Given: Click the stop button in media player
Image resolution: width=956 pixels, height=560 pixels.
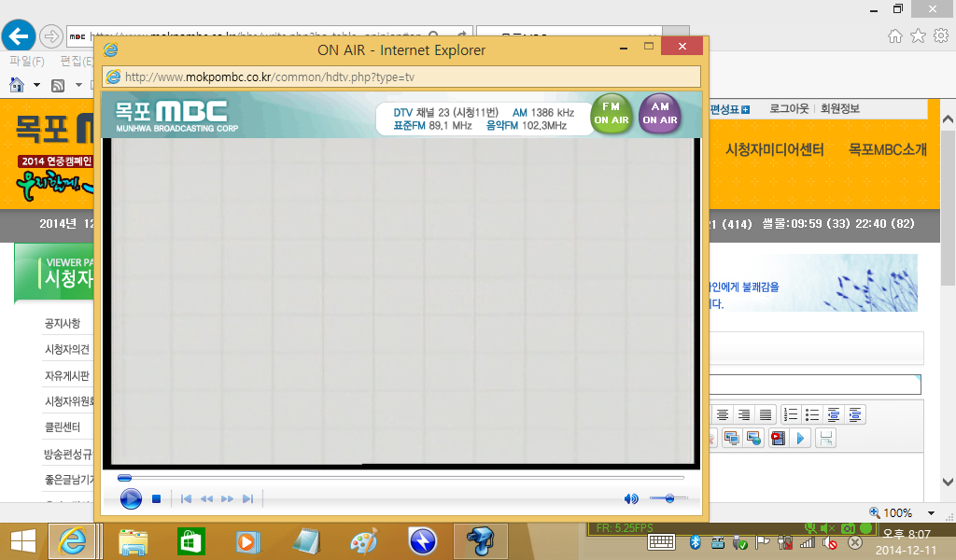Looking at the screenshot, I should click(157, 499).
